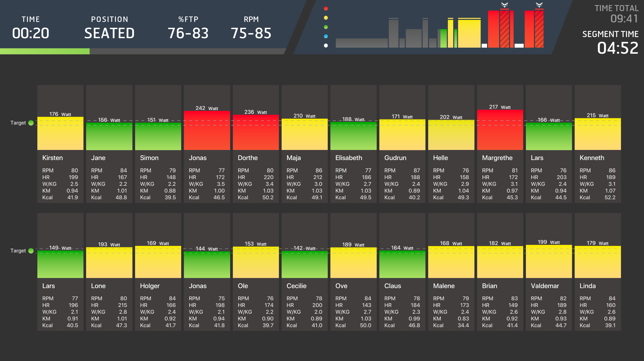Click the white zone dot indicator

pos(326,46)
